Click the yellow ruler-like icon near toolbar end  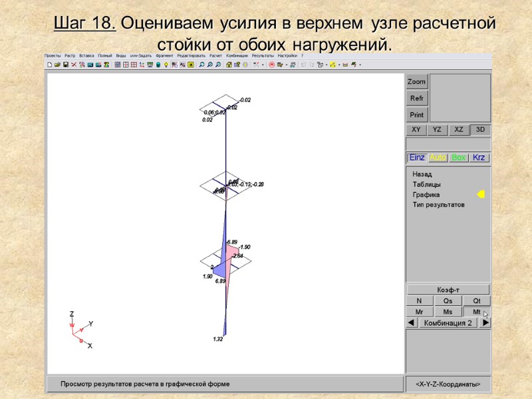click(345, 65)
